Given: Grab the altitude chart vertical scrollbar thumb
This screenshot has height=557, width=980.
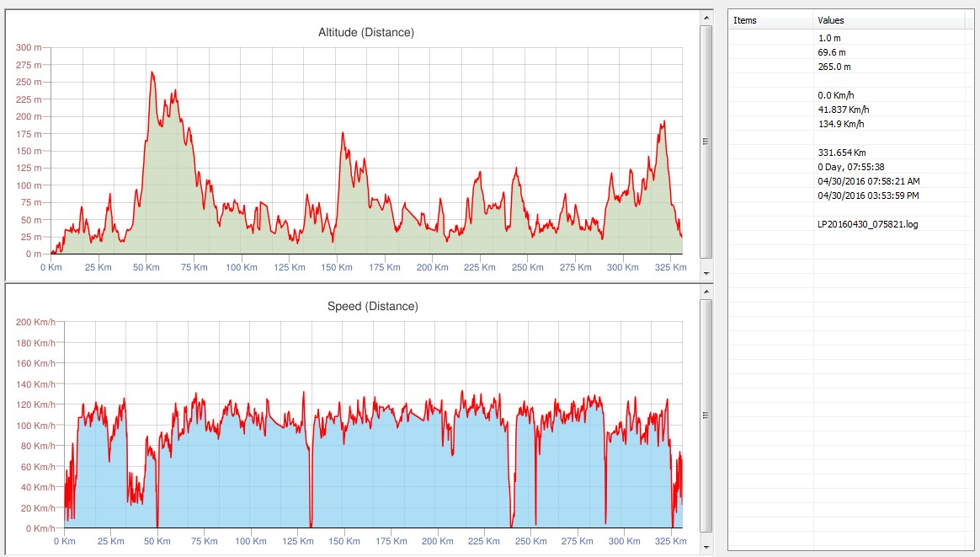Looking at the screenshot, I should point(706,142).
